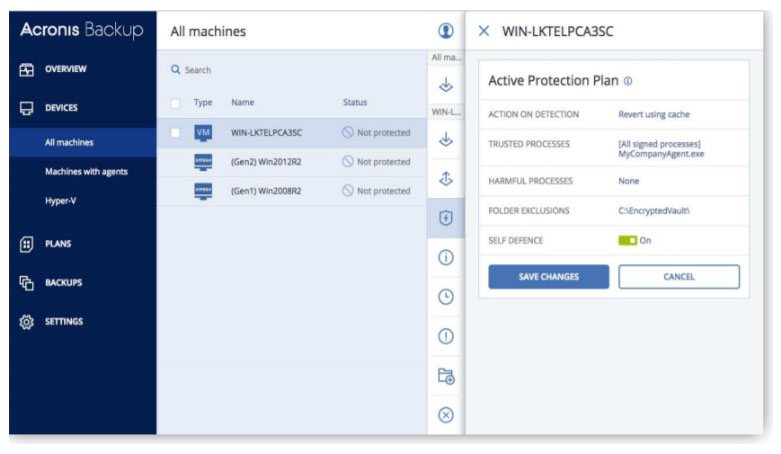Turn off the Self Defence switch
The height and width of the screenshot is (454, 781).
coord(628,241)
